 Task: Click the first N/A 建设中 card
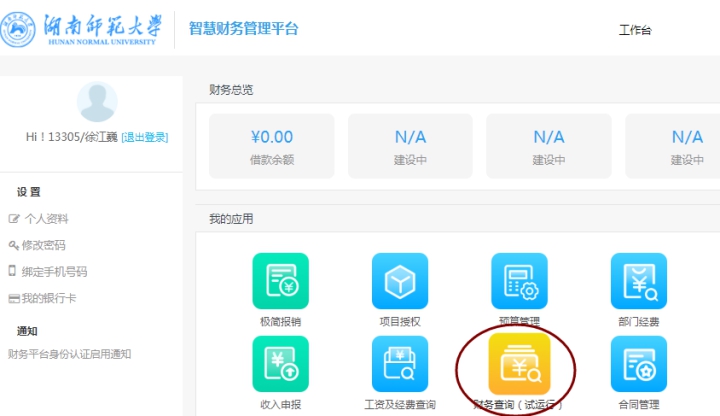pos(410,146)
